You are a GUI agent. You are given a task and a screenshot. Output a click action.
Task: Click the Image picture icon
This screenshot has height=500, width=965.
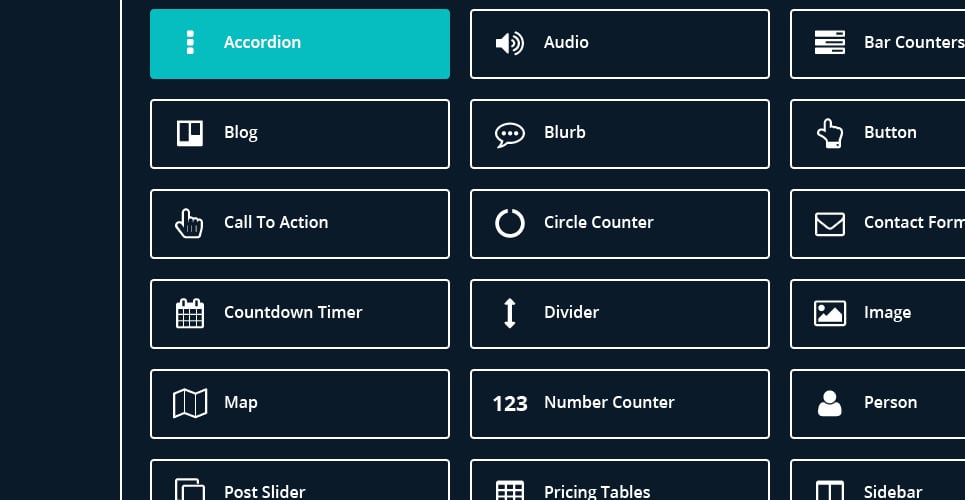click(x=830, y=313)
